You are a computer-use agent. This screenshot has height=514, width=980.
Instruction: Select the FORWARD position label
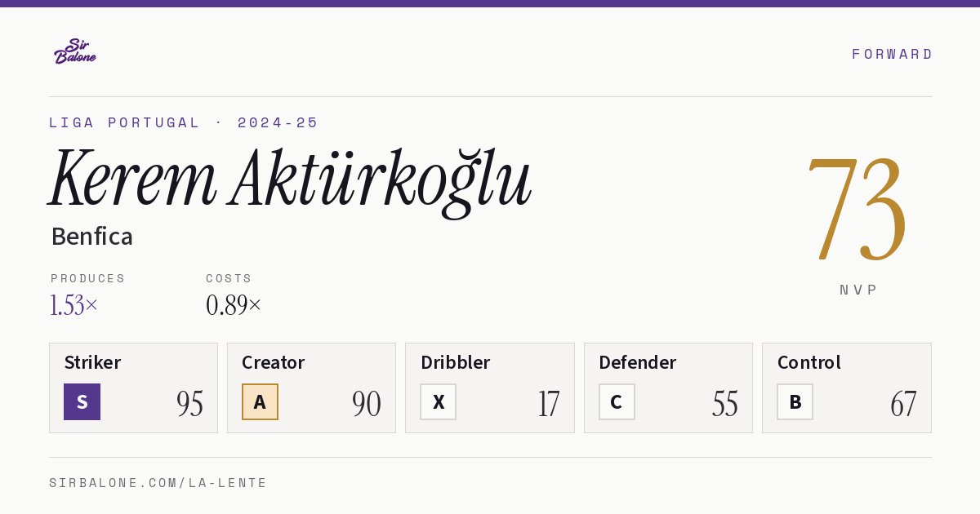[x=892, y=54]
